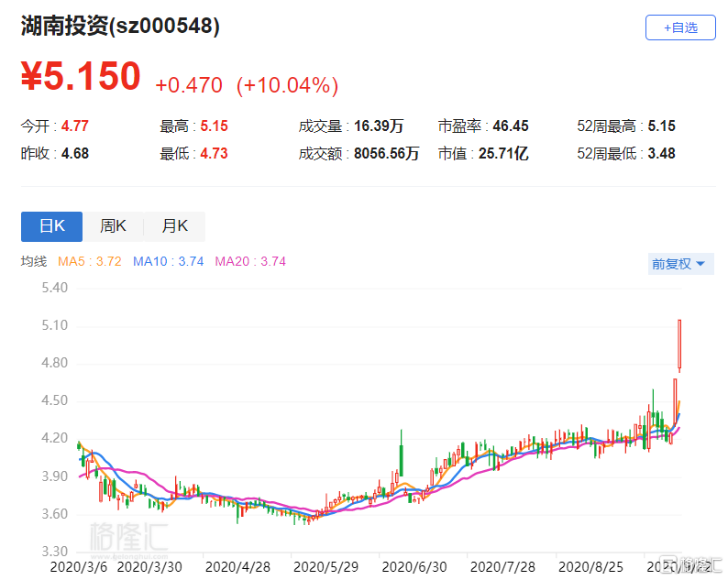Switch to 月K monthly chart tab
The width and height of the screenshot is (728, 580).
[x=174, y=226]
